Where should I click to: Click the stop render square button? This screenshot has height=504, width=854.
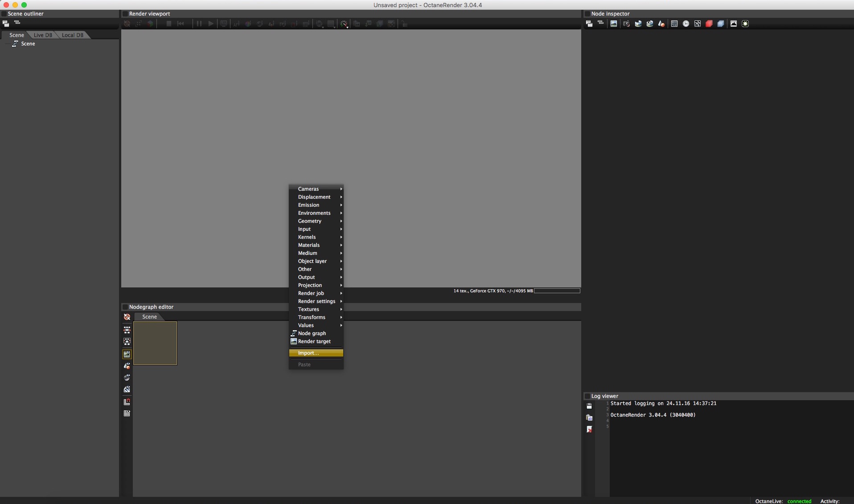pyautogui.click(x=169, y=24)
